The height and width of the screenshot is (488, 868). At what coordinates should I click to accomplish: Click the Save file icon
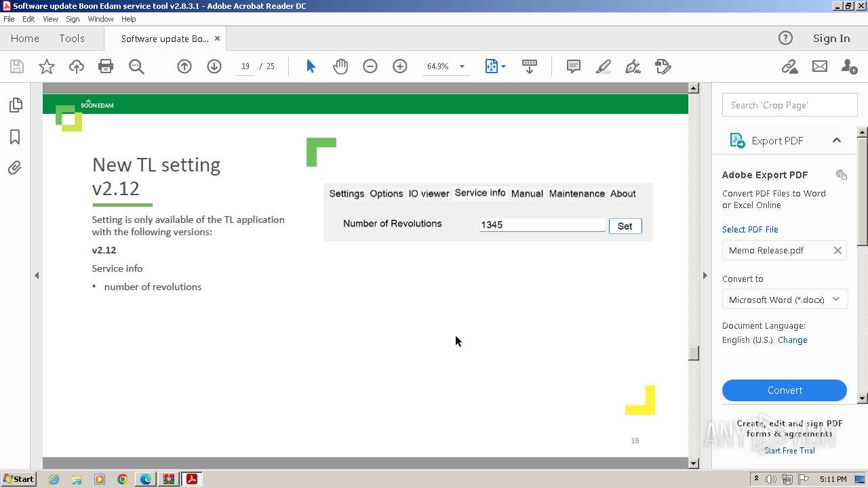pyautogui.click(x=17, y=66)
